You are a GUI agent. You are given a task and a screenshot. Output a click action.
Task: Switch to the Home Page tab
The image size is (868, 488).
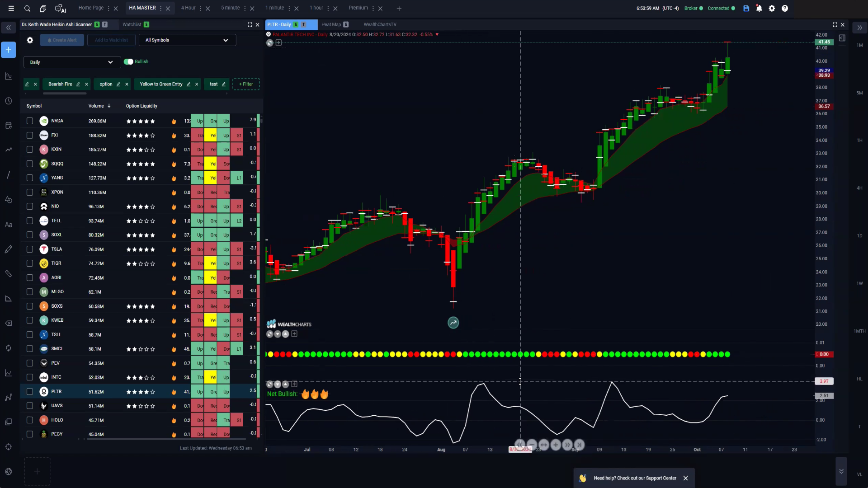tap(91, 8)
